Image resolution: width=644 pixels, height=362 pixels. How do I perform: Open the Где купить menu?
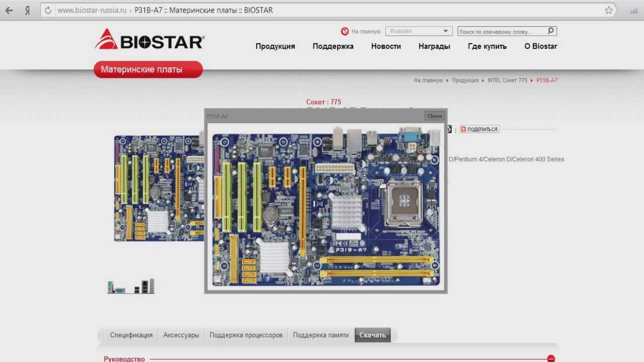[x=487, y=46]
